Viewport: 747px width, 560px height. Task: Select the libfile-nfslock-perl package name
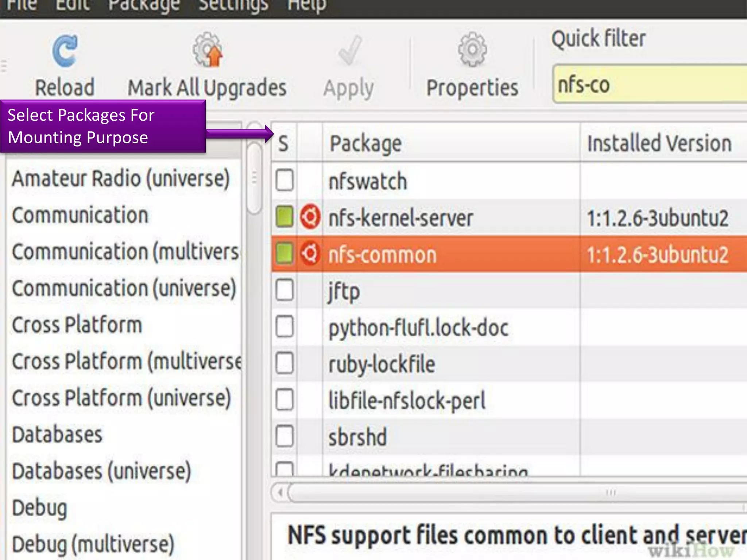tap(407, 401)
